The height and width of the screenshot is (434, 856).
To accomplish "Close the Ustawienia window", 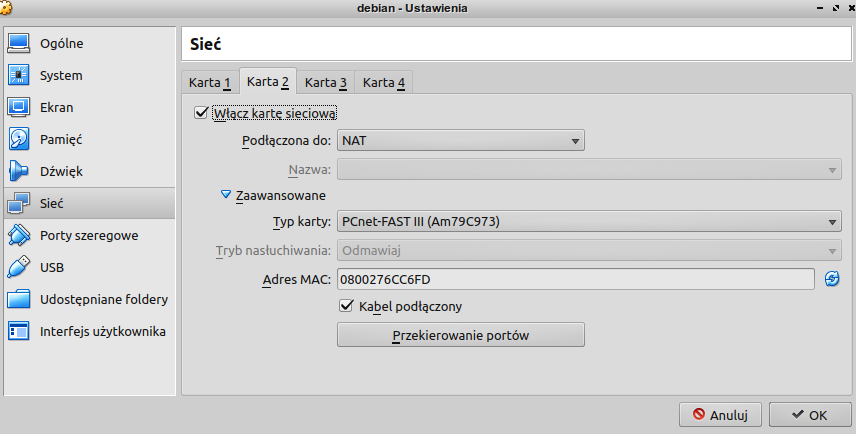I will tap(851, 8).
